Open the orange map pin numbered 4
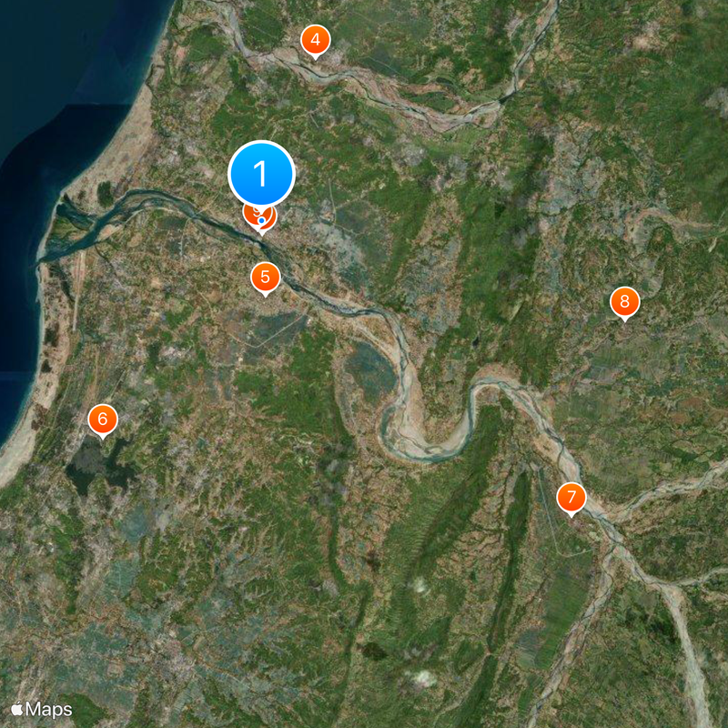 [316, 41]
